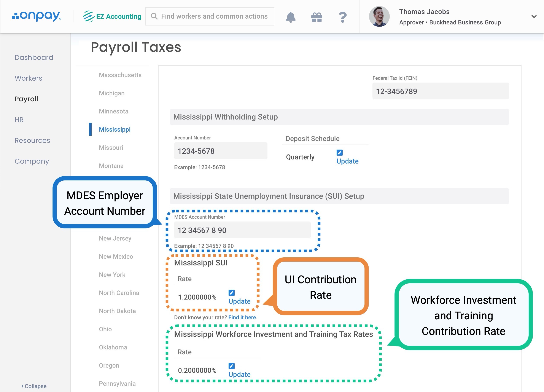This screenshot has width=544, height=392.
Task: Click the Mississippi SUI rate edit pencil
Action: 231,293
